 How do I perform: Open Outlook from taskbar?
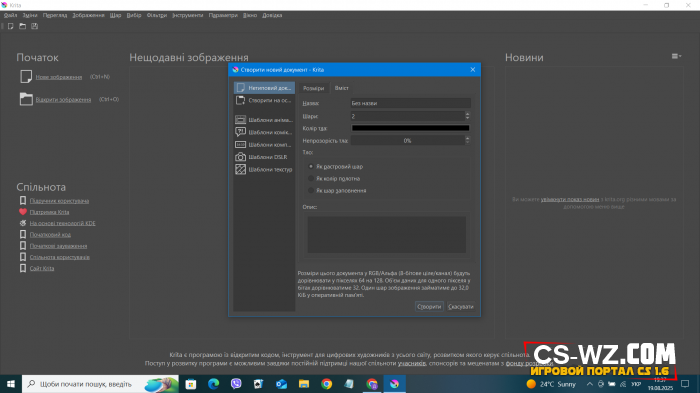[281, 384]
